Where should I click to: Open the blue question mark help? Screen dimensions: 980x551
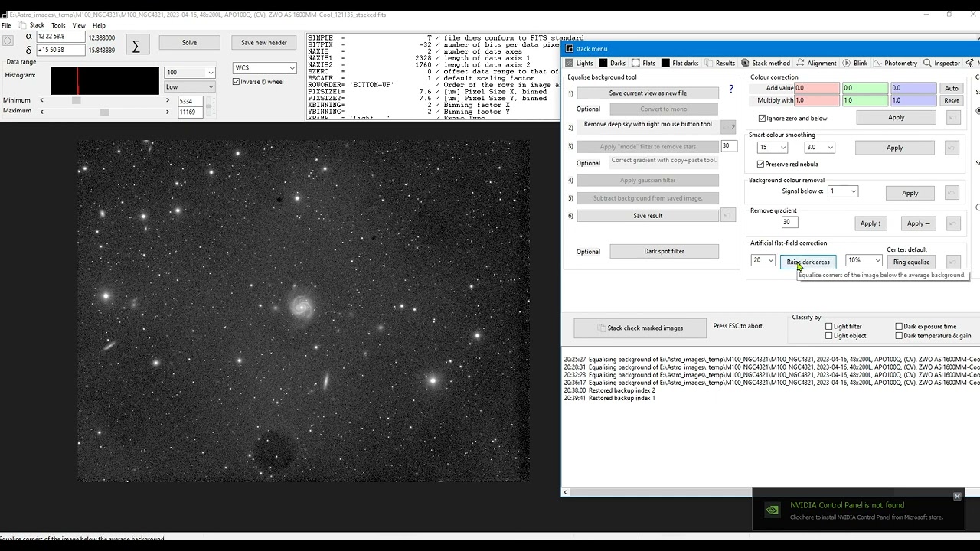731,89
